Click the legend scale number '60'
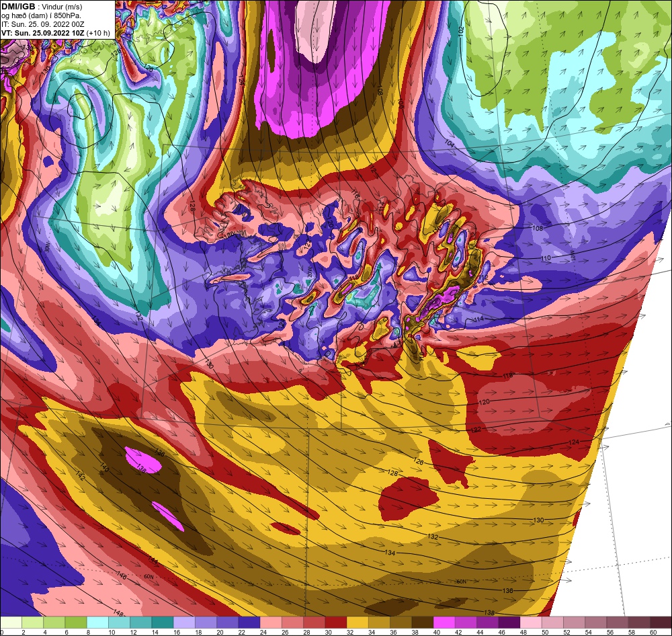 [x=653, y=632]
